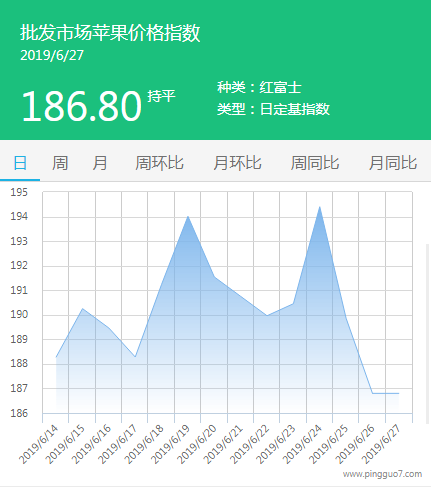
Task: Open the 月同比 tab
Action: (393, 163)
